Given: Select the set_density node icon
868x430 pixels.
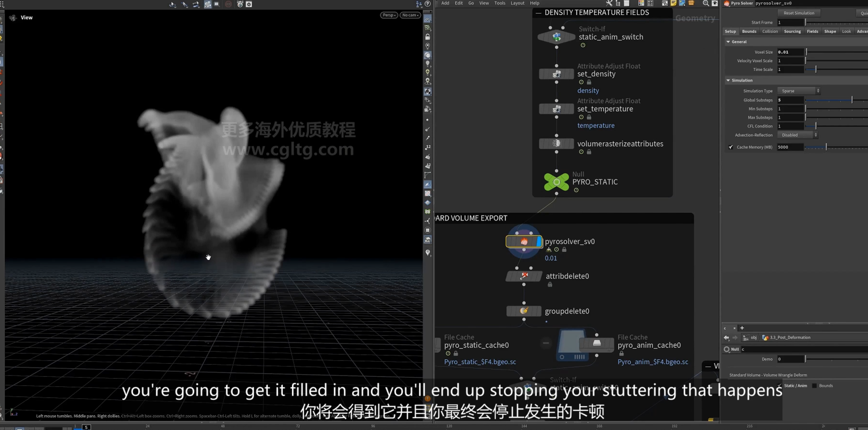Looking at the screenshot, I should (x=556, y=74).
